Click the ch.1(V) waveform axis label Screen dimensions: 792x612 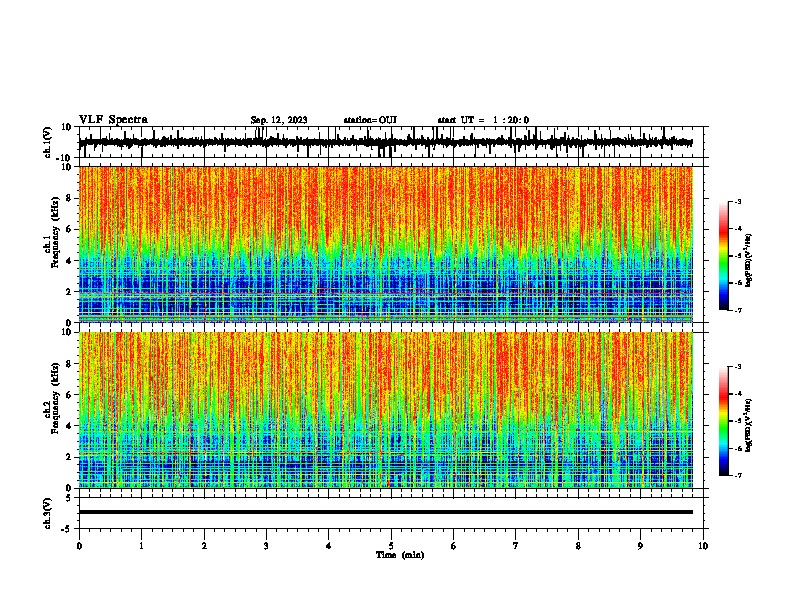pyautogui.click(x=48, y=142)
